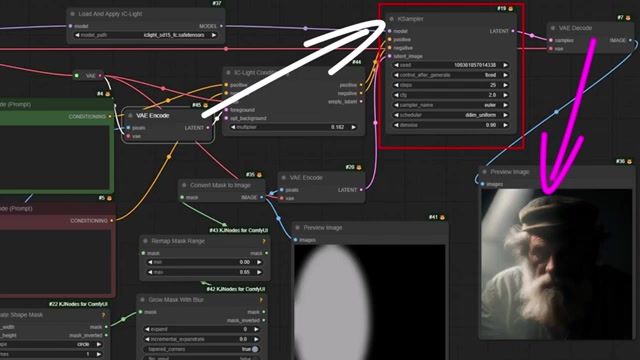Open model_path dropdown in Load And Apply IC-Light
640x360 pixels.
[x=145, y=35]
